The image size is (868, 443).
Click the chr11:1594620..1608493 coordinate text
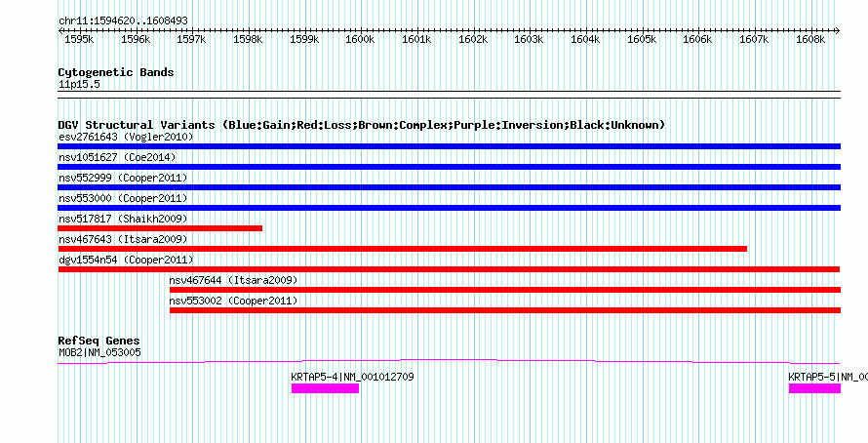[124, 21]
